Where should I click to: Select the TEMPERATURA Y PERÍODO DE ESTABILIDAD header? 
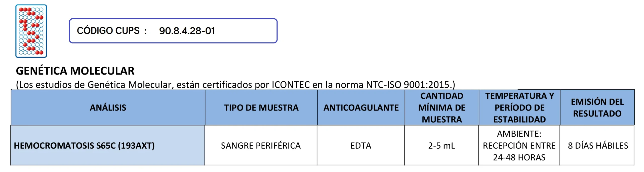point(519,108)
